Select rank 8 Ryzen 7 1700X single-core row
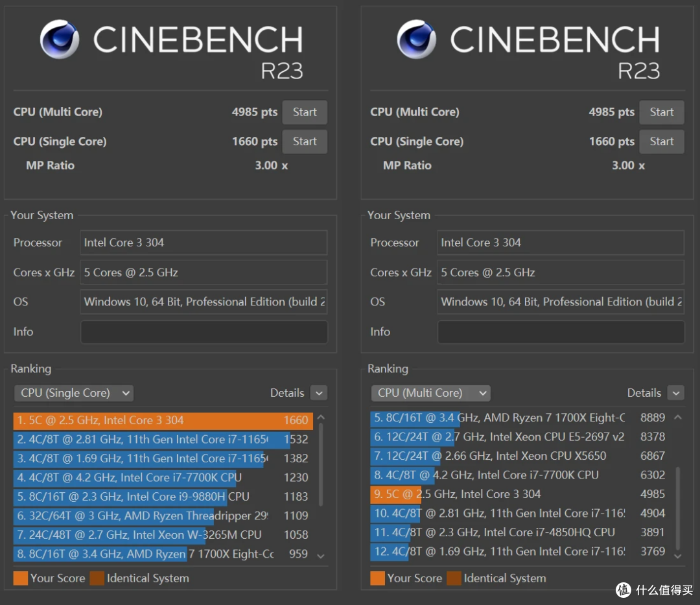This screenshot has height=605, width=700. pyautogui.click(x=163, y=554)
